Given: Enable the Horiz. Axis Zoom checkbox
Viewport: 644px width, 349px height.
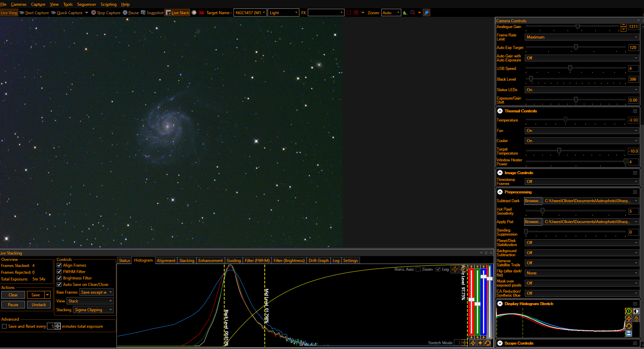Looking at the screenshot, I should click(418, 269).
